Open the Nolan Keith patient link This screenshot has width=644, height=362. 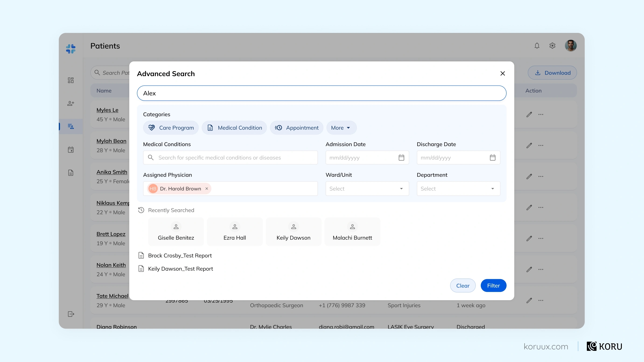[x=111, y=265]
